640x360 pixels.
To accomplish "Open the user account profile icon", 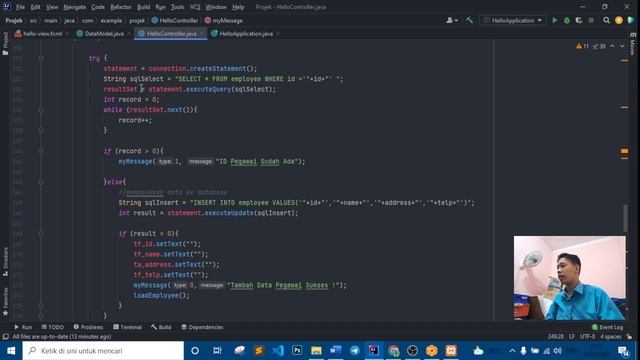I will (451, 20).
